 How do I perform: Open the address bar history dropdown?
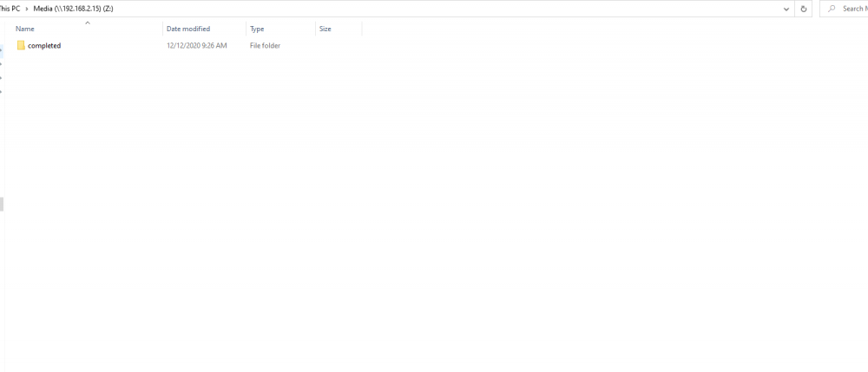click(x=786, y=9)
